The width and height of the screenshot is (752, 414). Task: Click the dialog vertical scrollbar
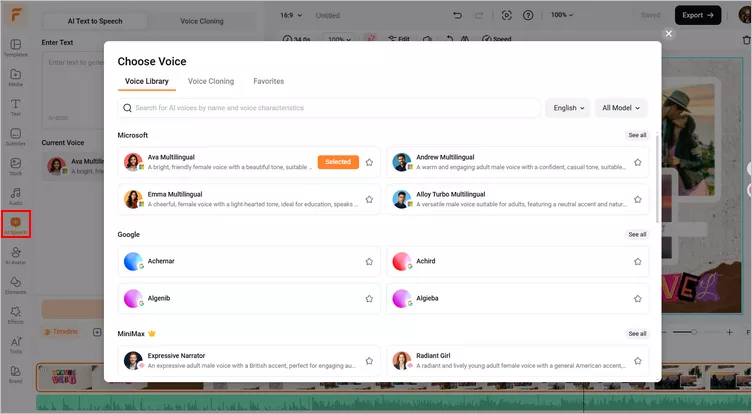(x=657, y=180)
